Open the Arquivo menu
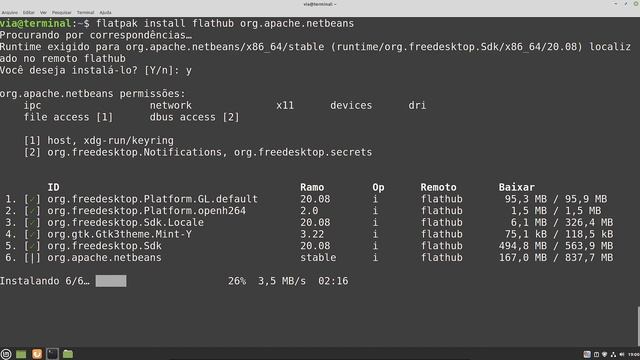 (10, 13)
